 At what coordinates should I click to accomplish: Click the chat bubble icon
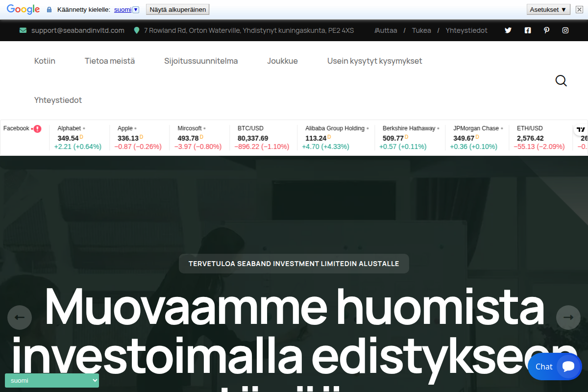(568, 367)
